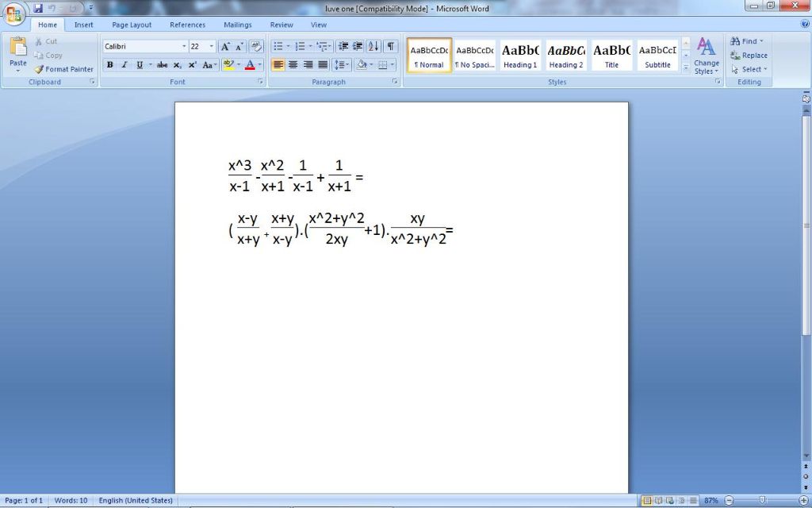Click Replace in Editing group
The image size is (812, 508).
coord(749,56)
